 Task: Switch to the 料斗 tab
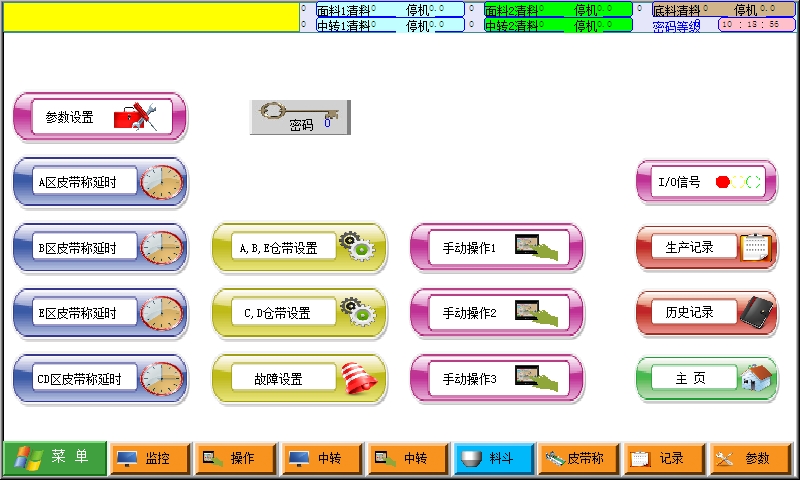(493, 458)
